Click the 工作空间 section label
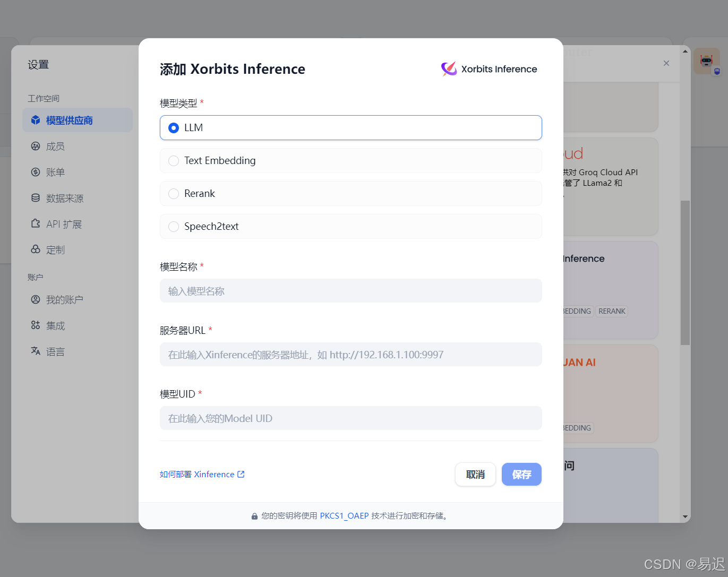 [44, 99]
